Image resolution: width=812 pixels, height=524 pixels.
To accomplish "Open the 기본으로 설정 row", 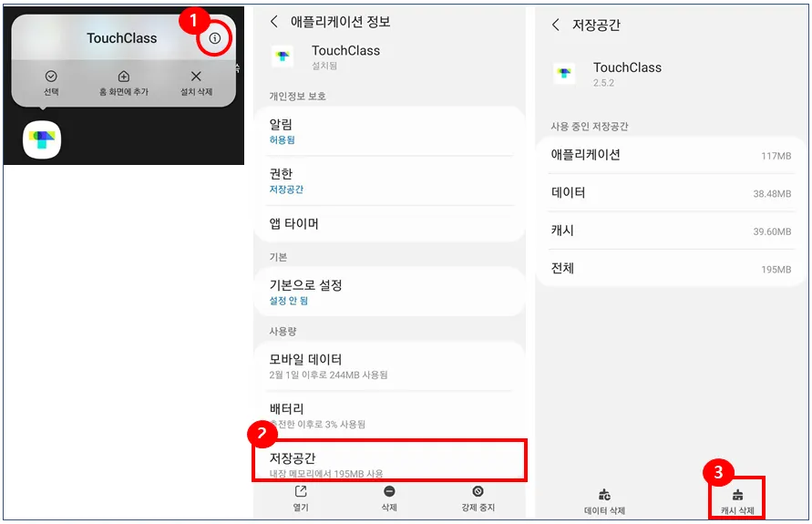I will [389, 292].
